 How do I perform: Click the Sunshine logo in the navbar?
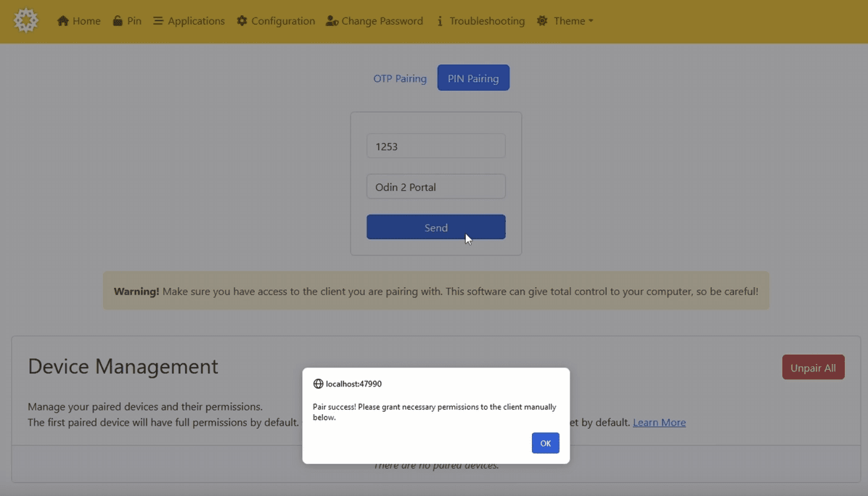pos(26,20)
